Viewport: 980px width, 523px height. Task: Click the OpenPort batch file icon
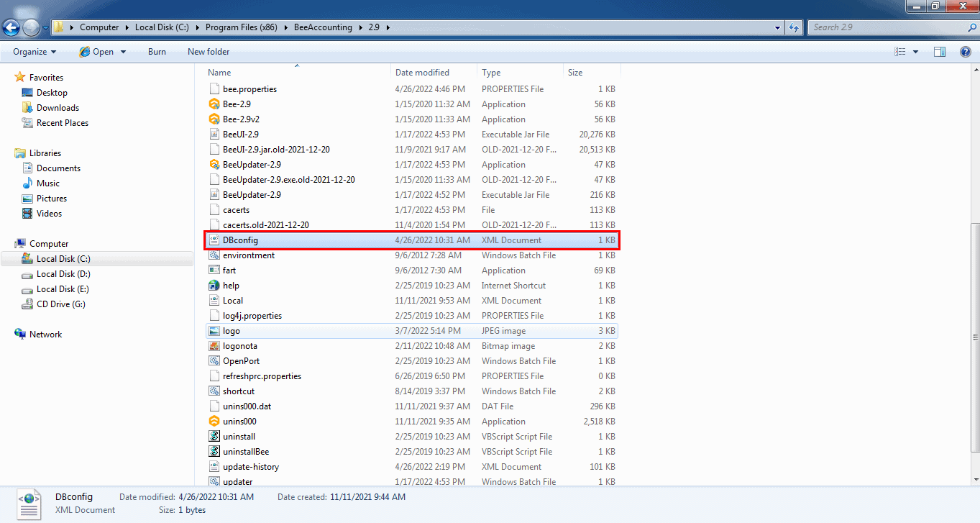[214, 361]
